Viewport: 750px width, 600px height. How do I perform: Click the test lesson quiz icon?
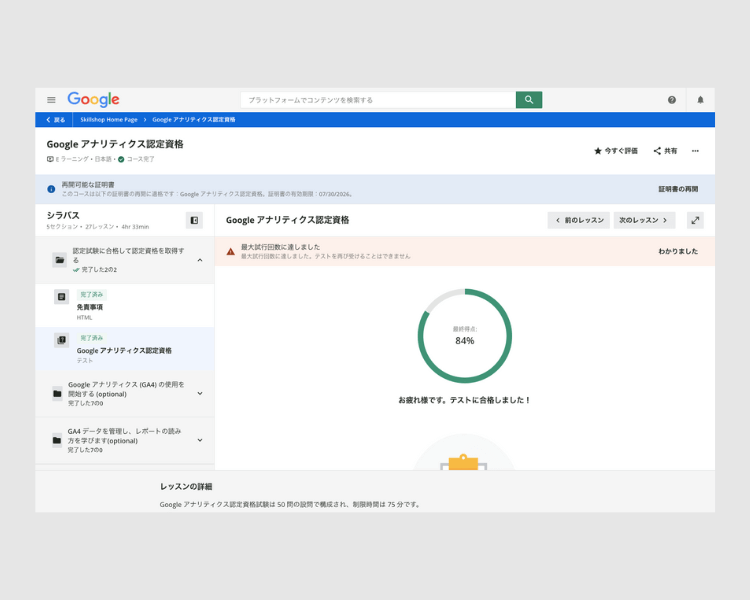click(61, 340)
